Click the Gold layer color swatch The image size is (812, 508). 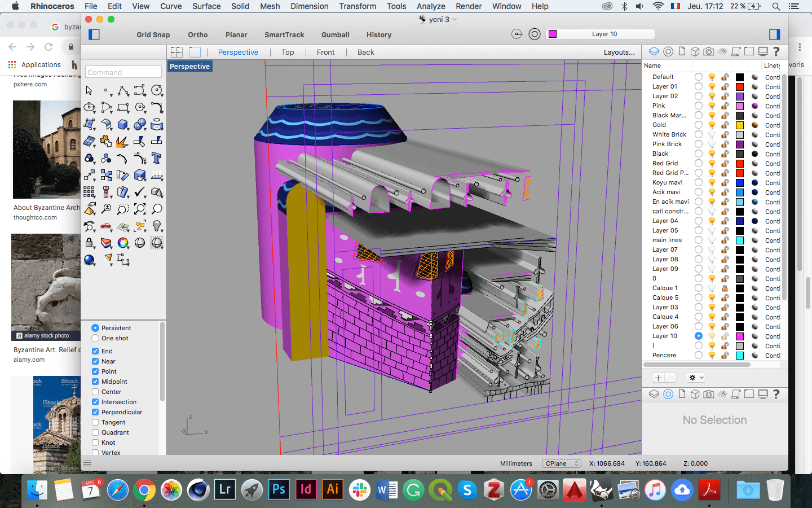(740, 125)
